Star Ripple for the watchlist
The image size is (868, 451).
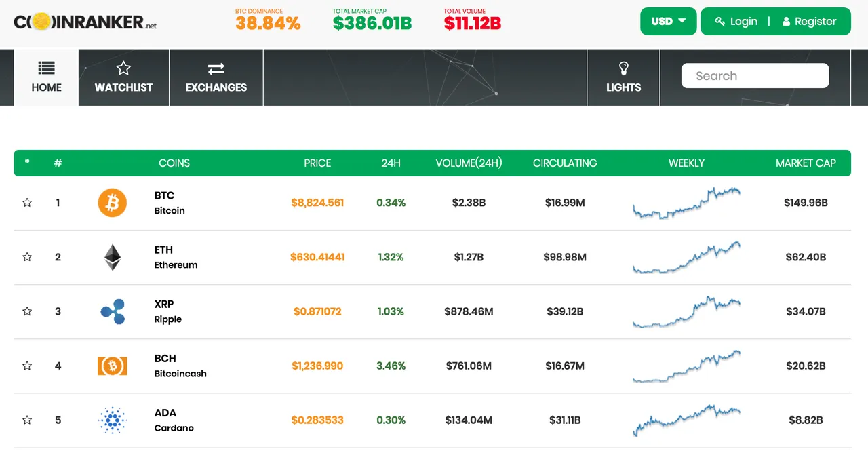(27, 311)
